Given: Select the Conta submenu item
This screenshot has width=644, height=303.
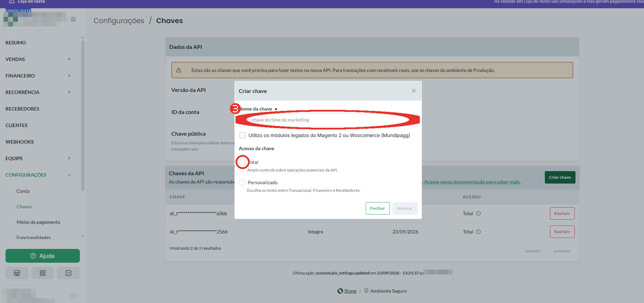Looking at the screenshot, I should 23,191.
